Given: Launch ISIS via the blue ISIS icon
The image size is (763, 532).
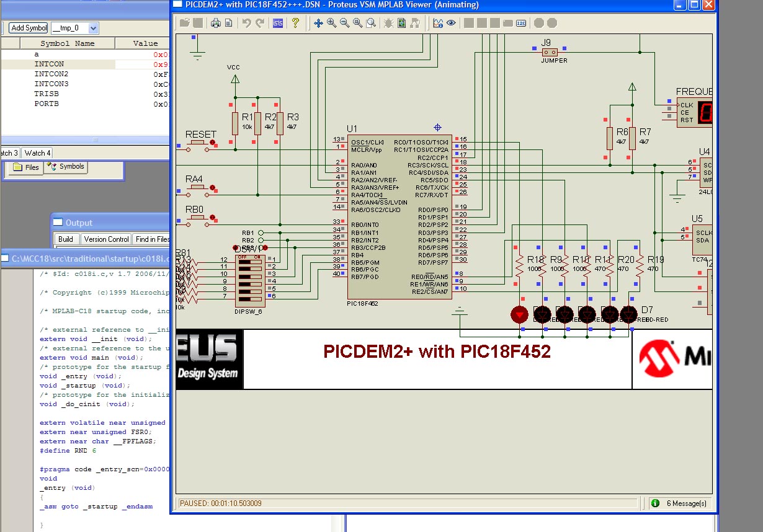Looking at the screenshot, I should [277, 23].
